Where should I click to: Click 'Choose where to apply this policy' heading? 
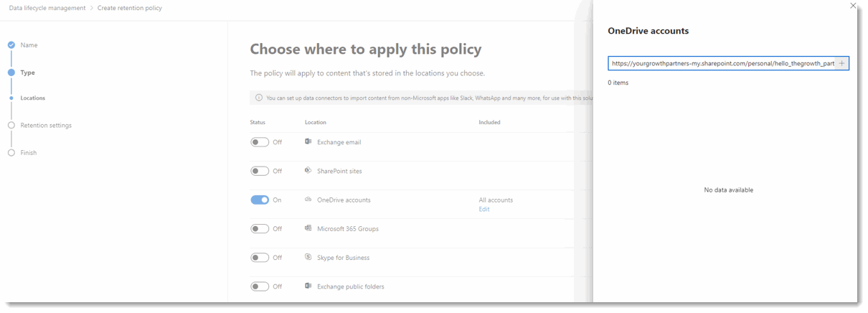click(366, 50)
